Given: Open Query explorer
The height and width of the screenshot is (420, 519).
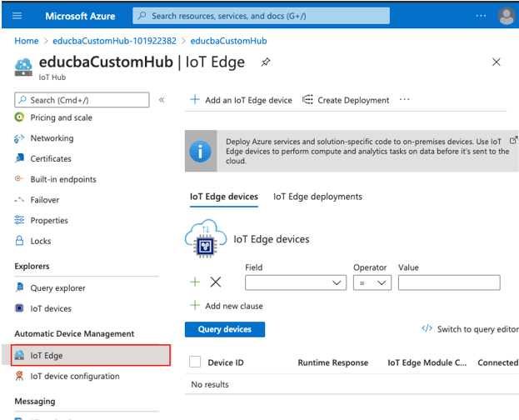Looking at the screenshot, I should (57, 287).
